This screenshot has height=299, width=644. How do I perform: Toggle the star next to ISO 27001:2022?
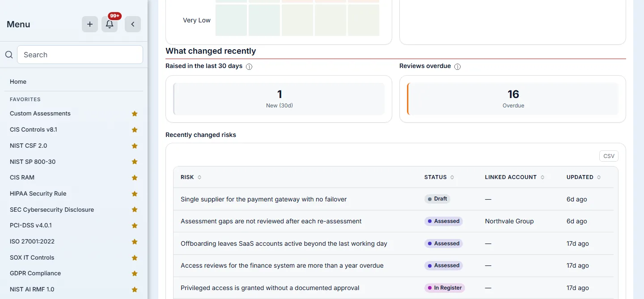point(135,242)
